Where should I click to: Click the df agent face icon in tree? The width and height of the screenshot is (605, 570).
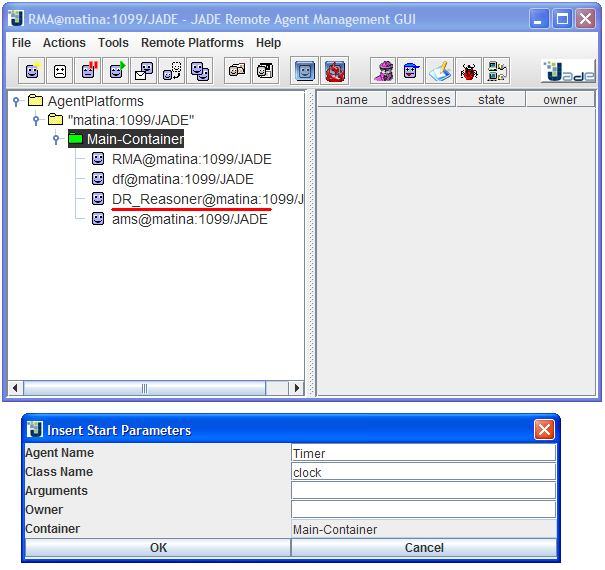click(98, 179)
